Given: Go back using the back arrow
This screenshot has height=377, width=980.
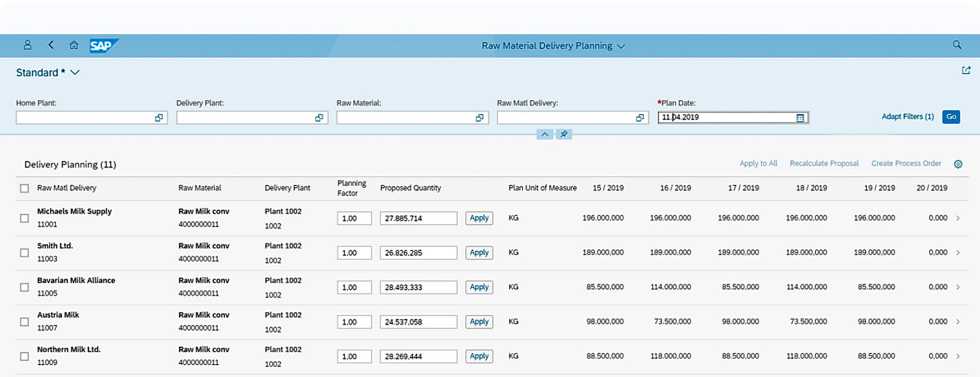Looking at the screenshot, I should pos(51,45).
